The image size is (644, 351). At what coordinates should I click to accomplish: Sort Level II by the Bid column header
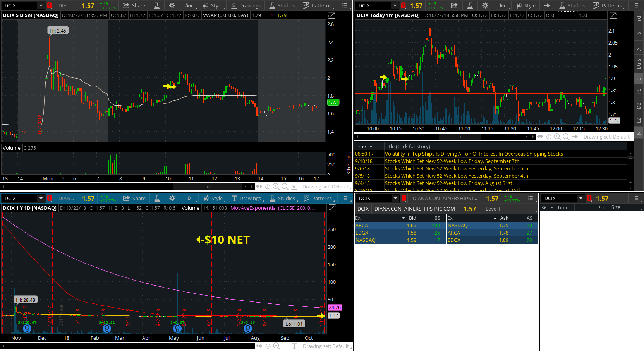(x=412, y=218)
